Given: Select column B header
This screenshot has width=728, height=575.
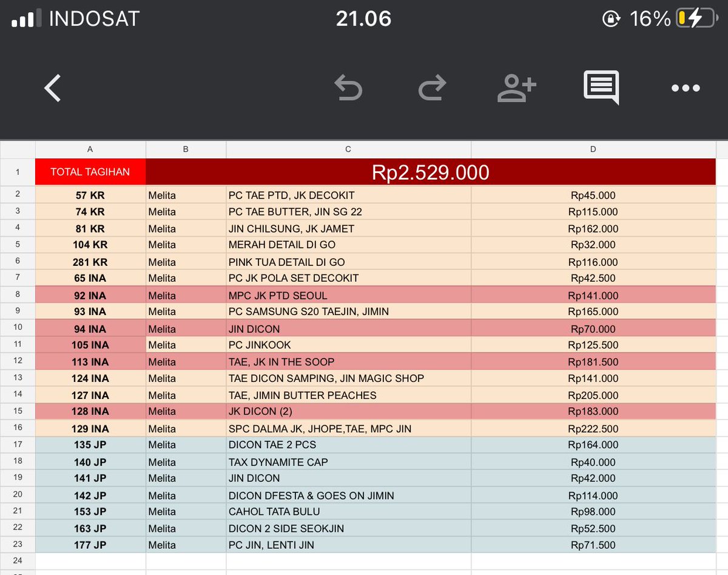Looking at the screenshot, I should pos(186,149).
